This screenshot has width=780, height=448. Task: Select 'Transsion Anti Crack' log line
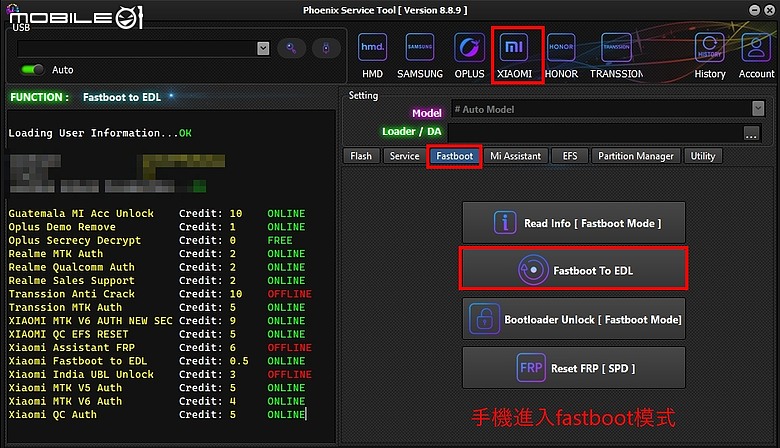[160, 294]
